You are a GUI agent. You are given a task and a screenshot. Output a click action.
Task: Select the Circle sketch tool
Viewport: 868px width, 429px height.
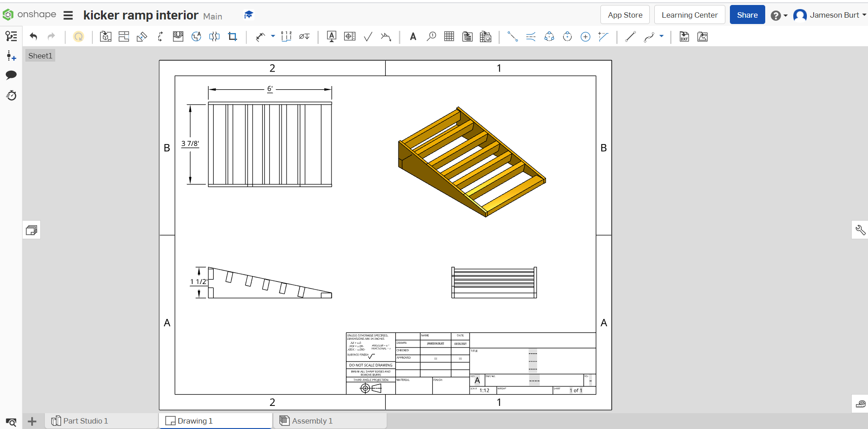point(585,37)
